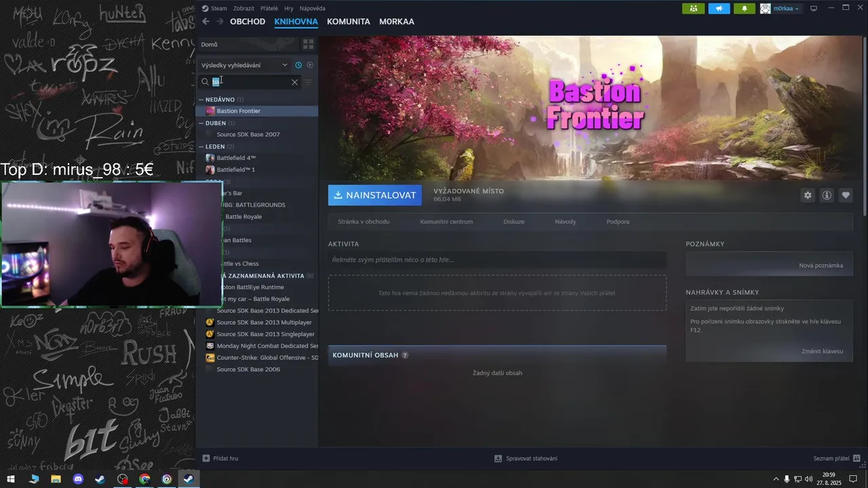This screenshot has width=868, height=488.
Task: Open Windows Start menu
Action: point(11,479)
